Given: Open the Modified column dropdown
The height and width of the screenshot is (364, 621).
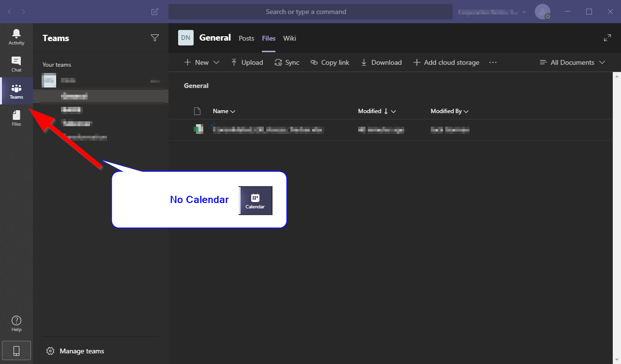Looking at the screenshot, I should click(x=377, y=111).
